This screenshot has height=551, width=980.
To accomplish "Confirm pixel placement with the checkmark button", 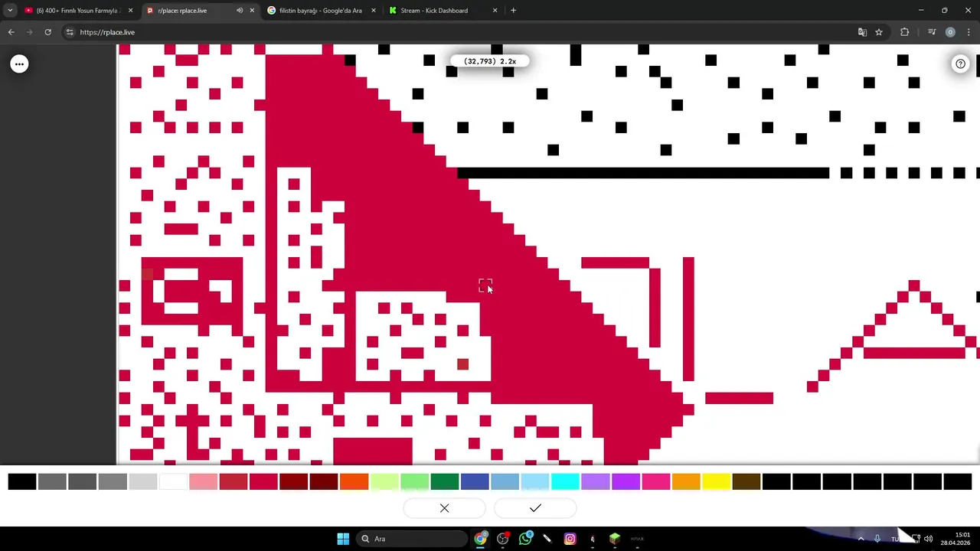I will coord(535,508).
